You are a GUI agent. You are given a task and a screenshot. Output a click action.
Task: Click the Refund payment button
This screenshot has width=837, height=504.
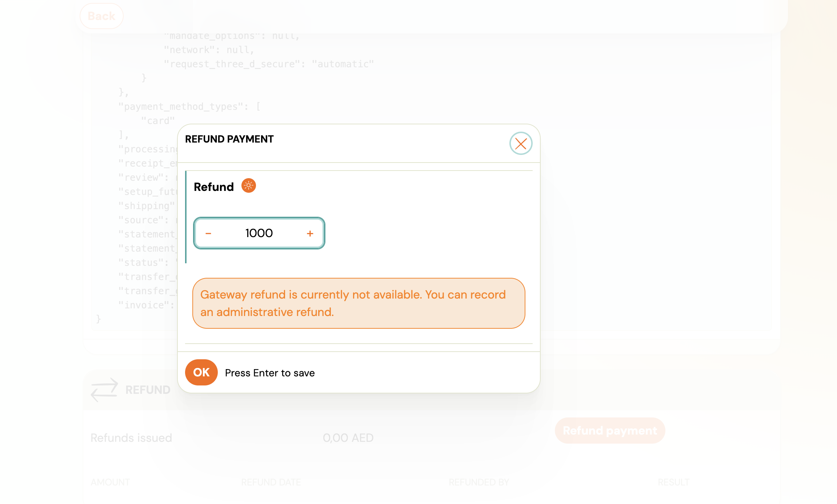[x=609, y=431]
